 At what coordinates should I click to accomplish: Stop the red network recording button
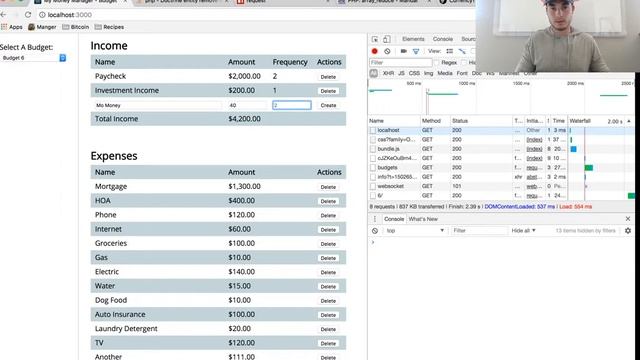pyautogui.click(x=374, y=51)
